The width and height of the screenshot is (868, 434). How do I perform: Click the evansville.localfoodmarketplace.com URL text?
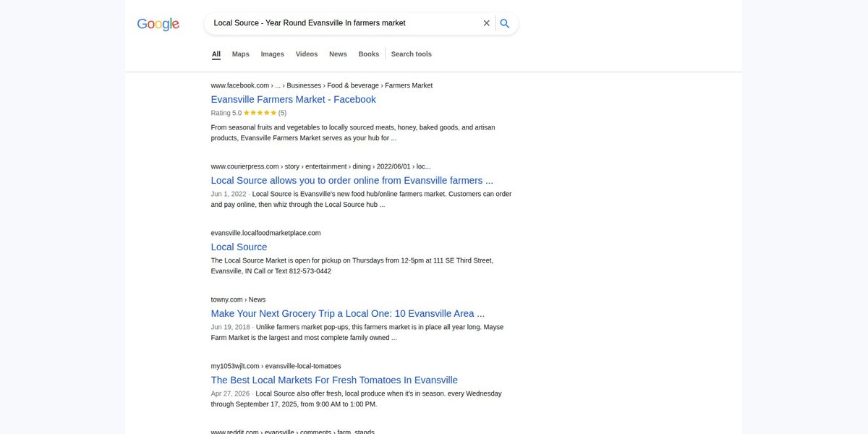(266, 233)
